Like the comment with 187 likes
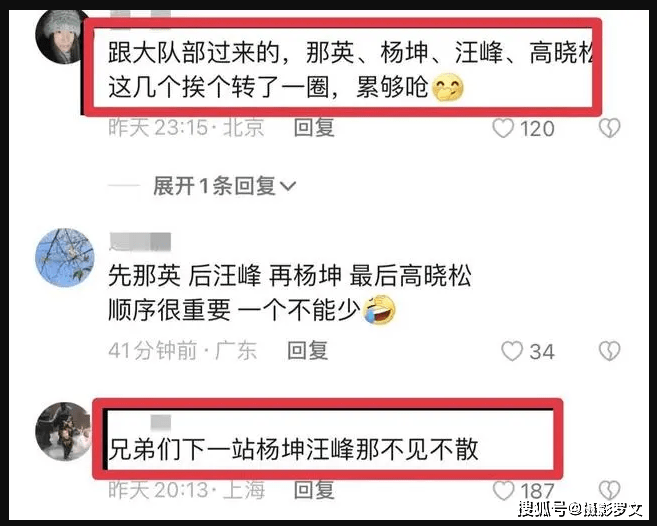657x526 pixels. [x=503, y=490]
